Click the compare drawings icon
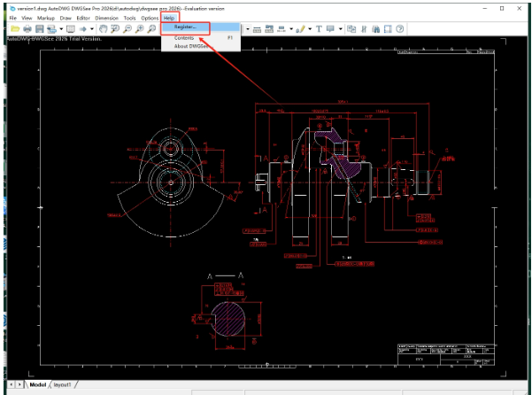 [x=351, y=29]
